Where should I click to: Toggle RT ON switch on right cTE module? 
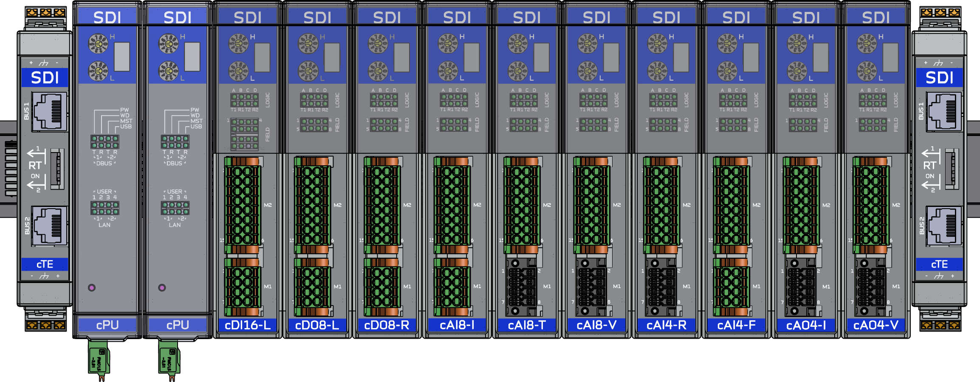click(x=952, y=169)
